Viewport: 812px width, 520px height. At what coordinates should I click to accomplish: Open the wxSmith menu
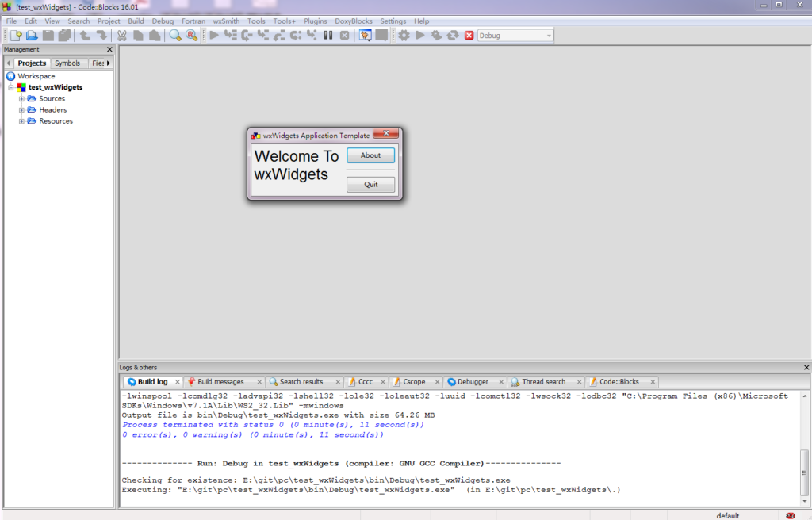click(226, 21)
